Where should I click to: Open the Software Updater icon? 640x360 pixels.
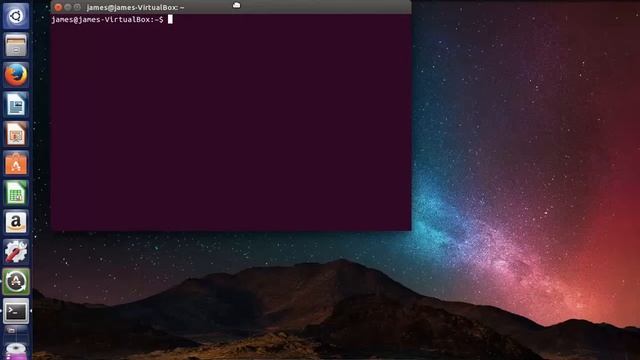(x=16, y=282)
